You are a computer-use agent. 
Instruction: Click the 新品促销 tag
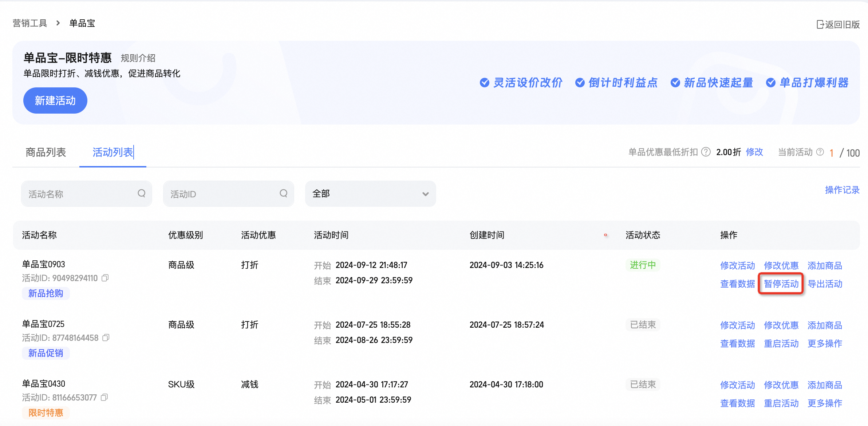(x=46, y=353)
